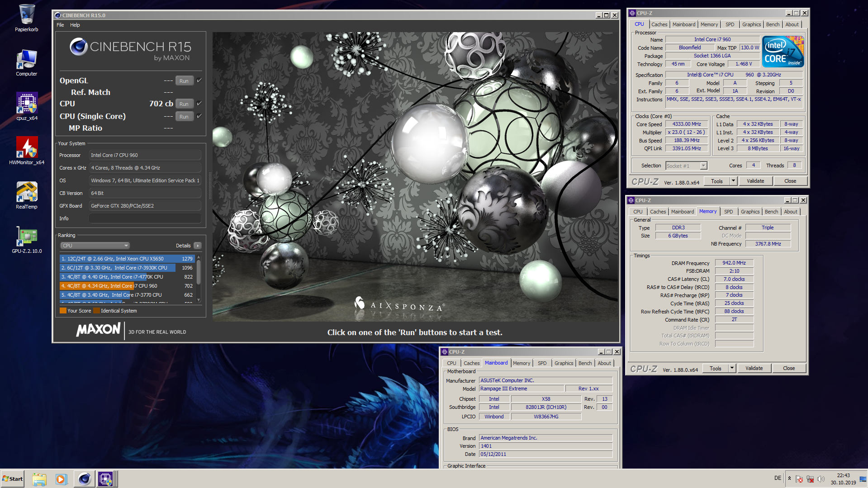Screen dimensions: 868x488
Task: Click the Rampage III Extreme model field
Action: [522, 389]
